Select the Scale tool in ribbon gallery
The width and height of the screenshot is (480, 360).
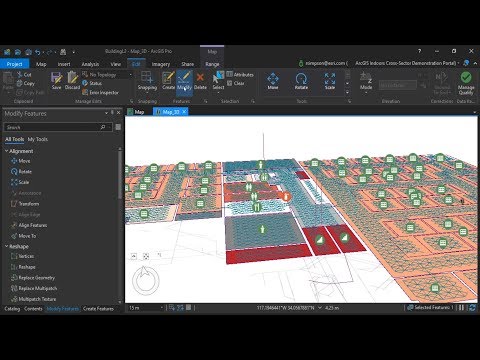point(330,81)
